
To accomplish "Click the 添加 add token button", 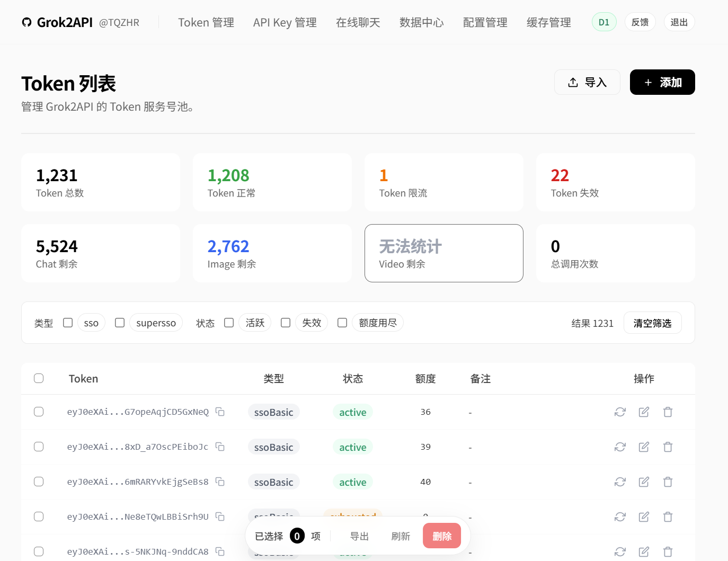I will coord(662,82).
